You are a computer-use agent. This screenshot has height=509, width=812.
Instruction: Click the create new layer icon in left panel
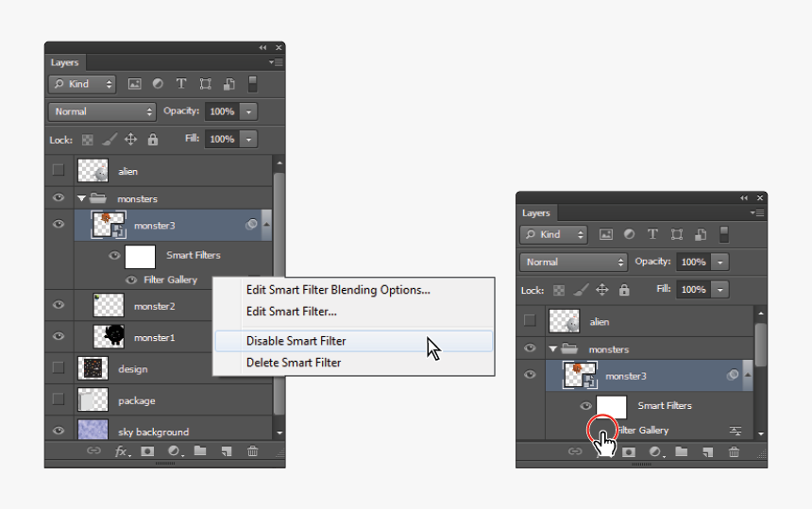[x=227, y=452]
